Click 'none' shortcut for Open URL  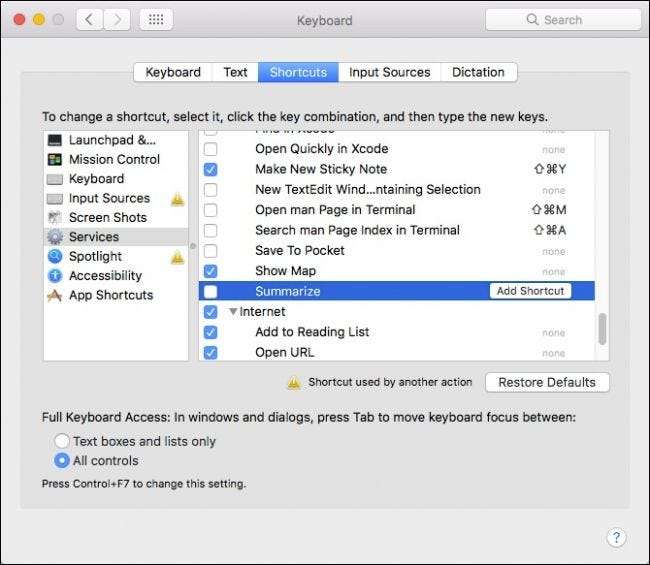click(553, 353)
